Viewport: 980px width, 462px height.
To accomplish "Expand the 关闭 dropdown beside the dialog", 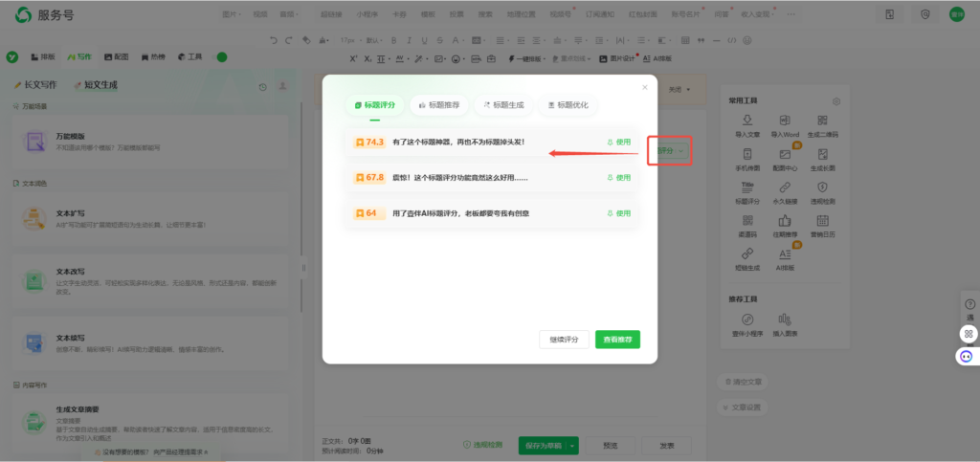I will pos(680,89).
